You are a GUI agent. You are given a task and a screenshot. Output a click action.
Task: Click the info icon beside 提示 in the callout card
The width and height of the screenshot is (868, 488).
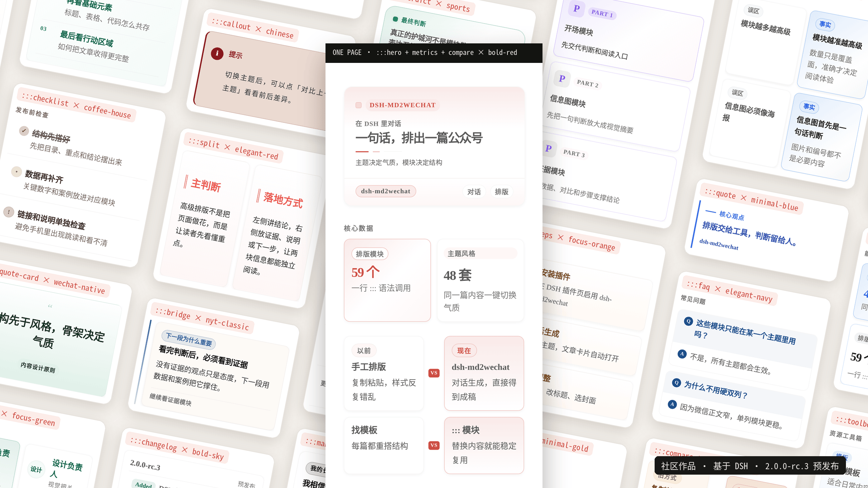(217, 53)
